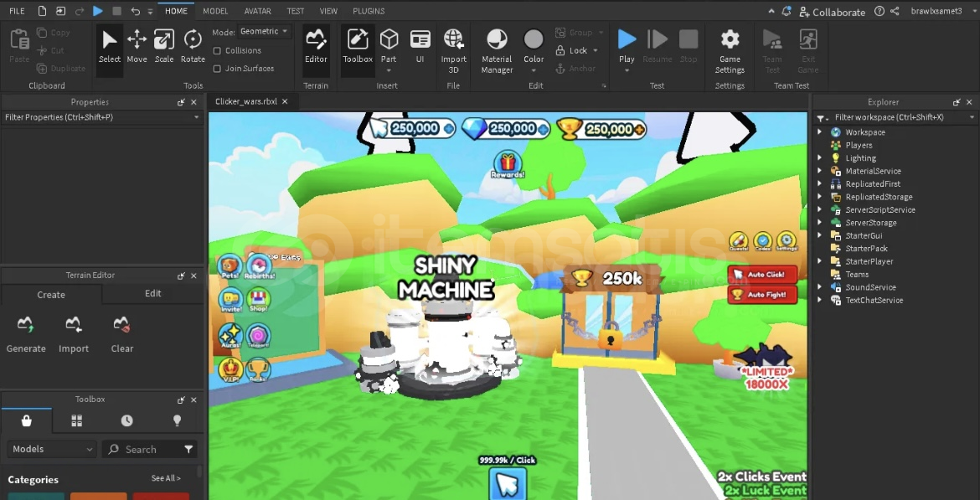
Task: Click the Undo arrow in title bar
Action: click(x=136, y=11)
